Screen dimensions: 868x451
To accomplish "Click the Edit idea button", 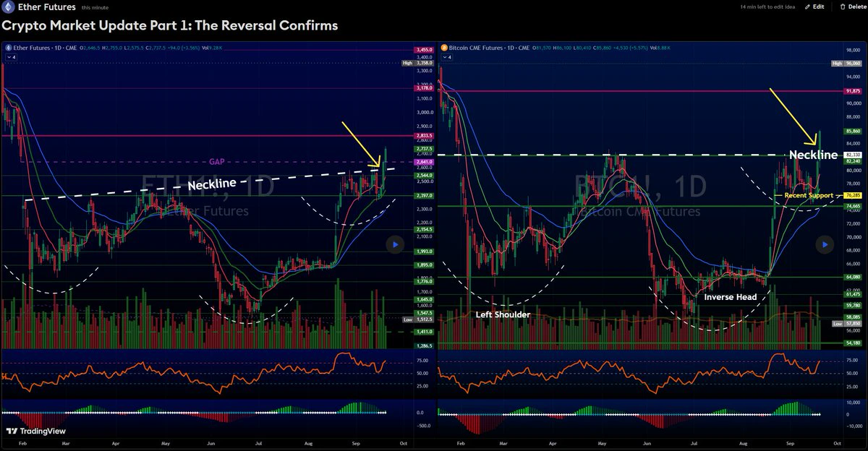I will click(x=814, y=7).
